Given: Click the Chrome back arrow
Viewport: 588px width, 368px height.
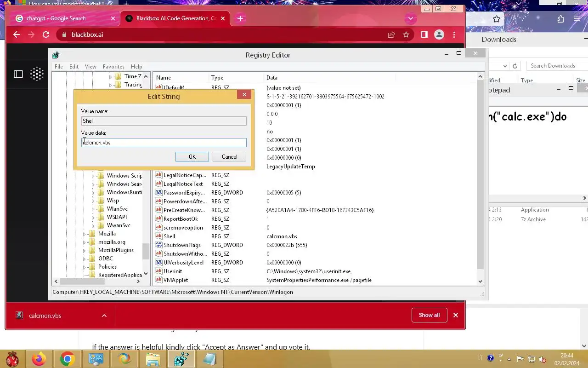Looking at the screenshot, I should click(x=17, y=34).
